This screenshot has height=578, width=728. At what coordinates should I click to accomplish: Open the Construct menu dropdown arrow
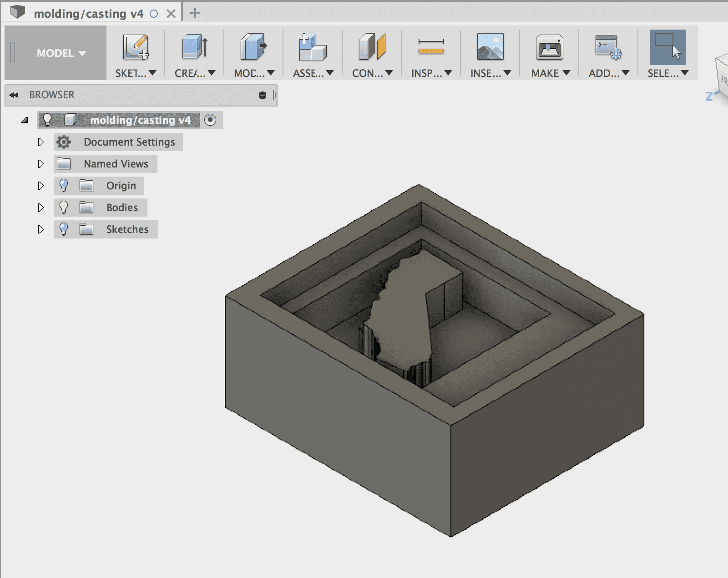coord(389,73)
